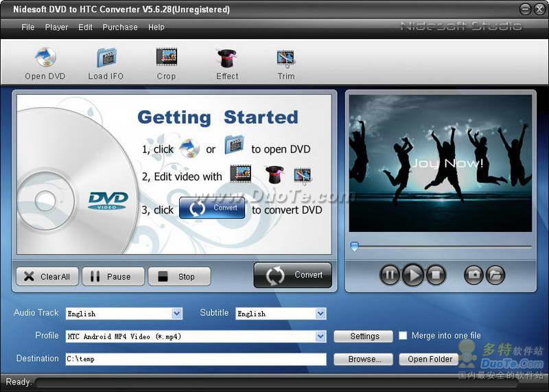Viewport: 549px width, 392px height.
Task: Open the Edit menu
Action: click(85, 27)
